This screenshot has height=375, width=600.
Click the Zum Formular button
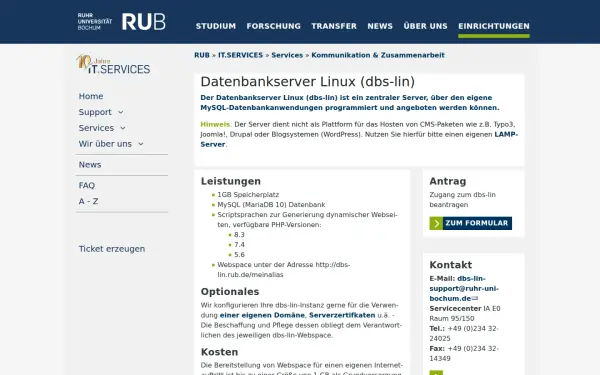(471, 223)
